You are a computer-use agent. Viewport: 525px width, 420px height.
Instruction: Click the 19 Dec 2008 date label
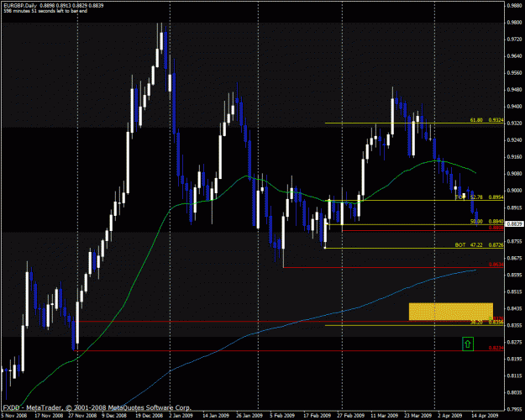(150, 416)
